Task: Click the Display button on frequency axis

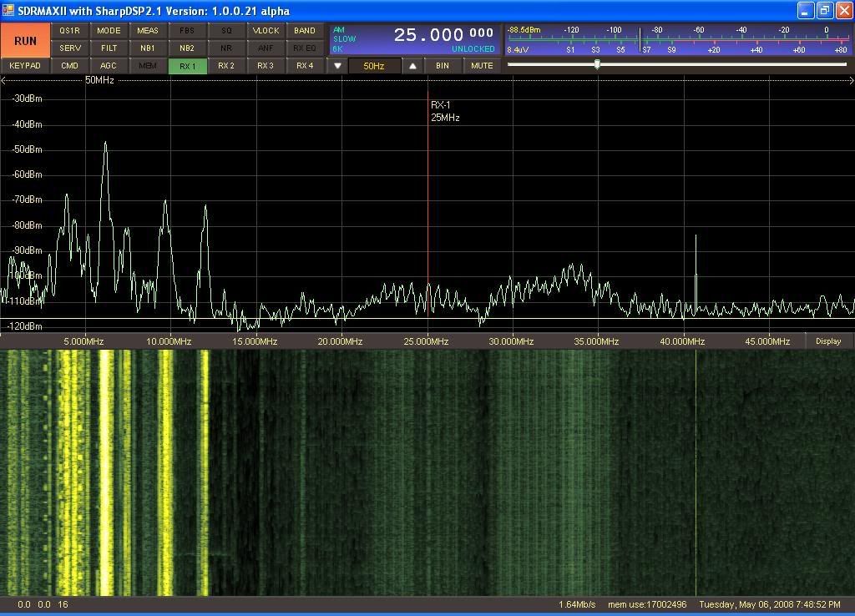Action: tap(828, 341)
